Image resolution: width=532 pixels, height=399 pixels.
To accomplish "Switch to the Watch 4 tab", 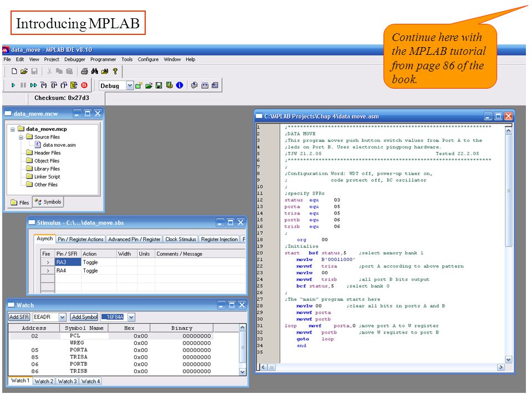I will tap(90, 381).
